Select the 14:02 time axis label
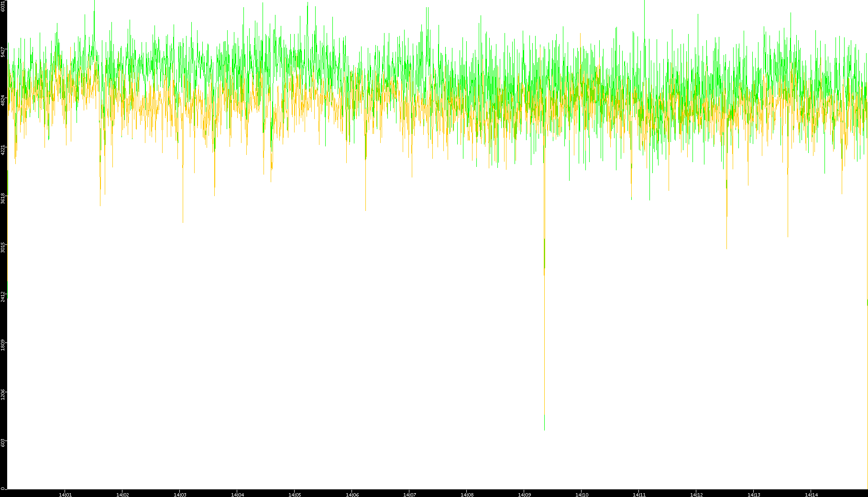Image resolution: width=868 pixels, height=497 pixels. 122,495
